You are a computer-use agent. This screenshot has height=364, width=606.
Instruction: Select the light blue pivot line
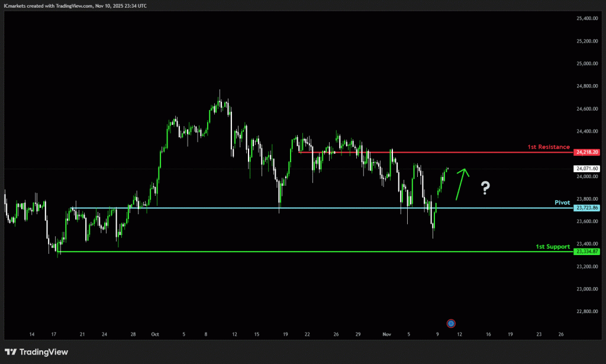(296, 208)
